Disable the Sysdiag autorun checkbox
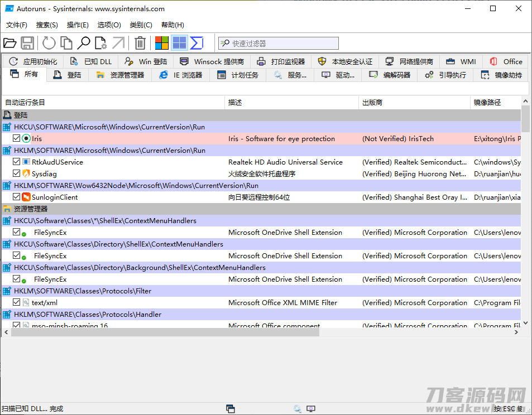 click(16, 173)
